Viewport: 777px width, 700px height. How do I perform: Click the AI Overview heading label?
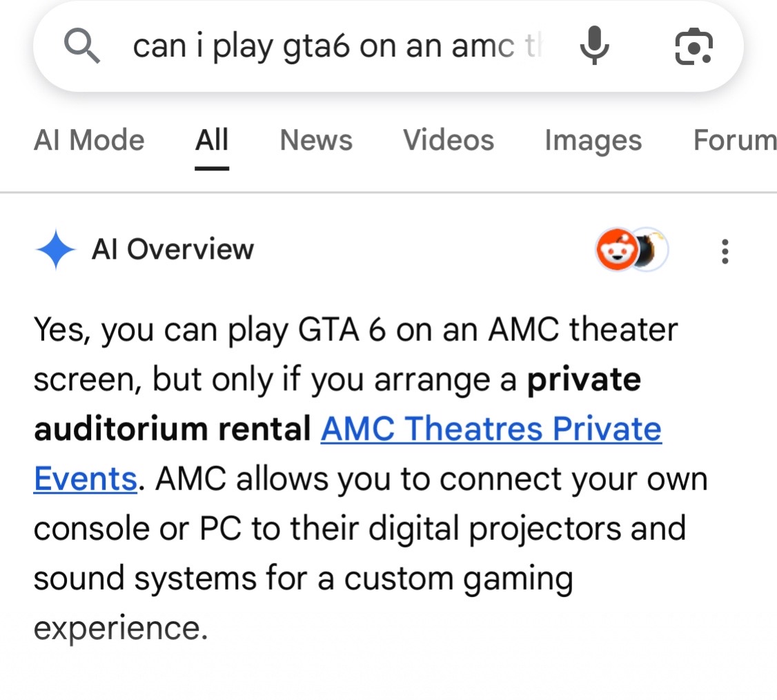click(173, 249)
